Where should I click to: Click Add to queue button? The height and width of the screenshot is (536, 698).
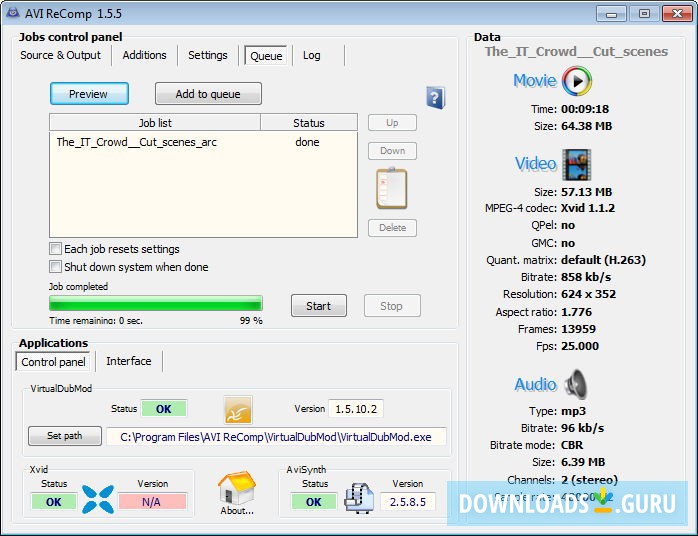coord(208,94)
